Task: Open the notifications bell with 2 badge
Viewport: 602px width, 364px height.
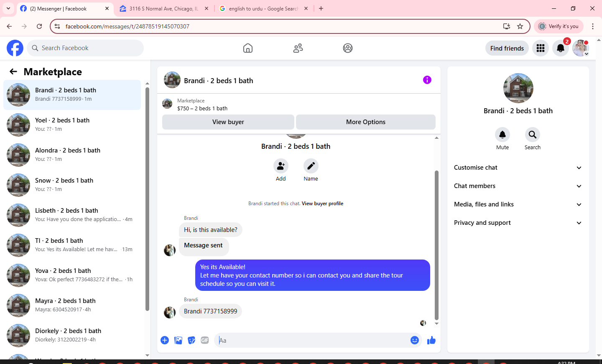Action: coord(561,48)
